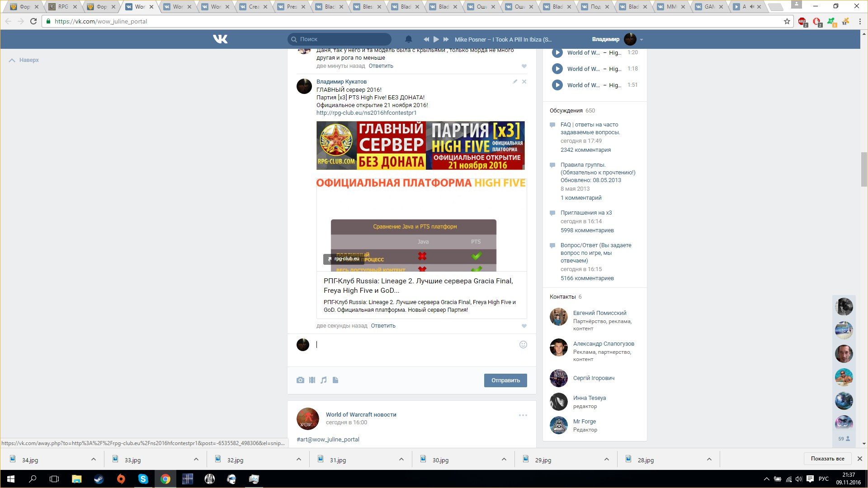Open Александр Слапогузов contact profile
The height and width of the screenshot is (488, 868).
click(x=604, y=344)
